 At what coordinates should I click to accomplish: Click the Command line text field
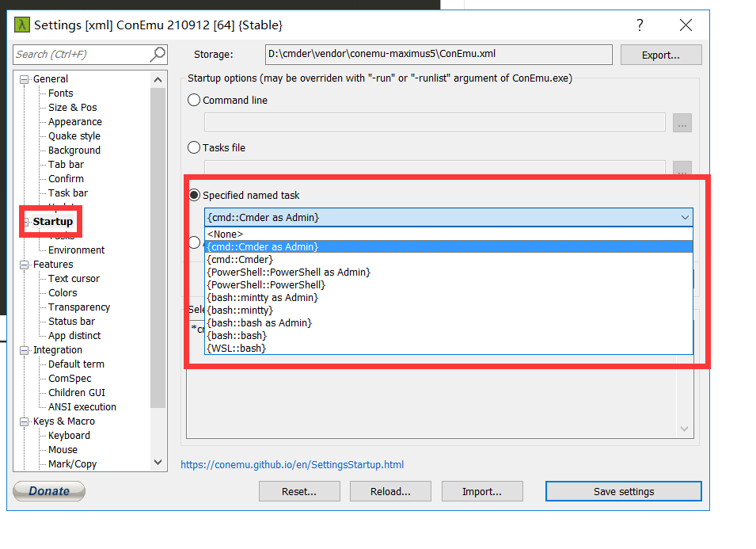pos(435,122)
